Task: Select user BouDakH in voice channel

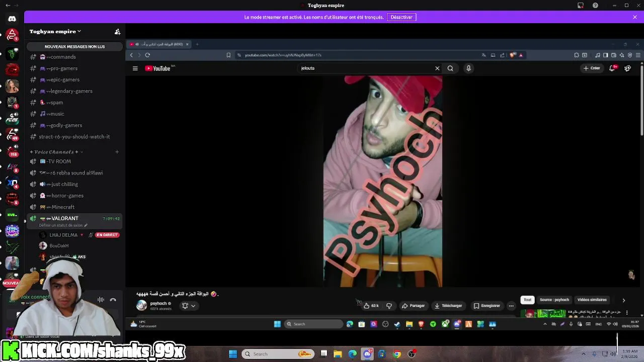Action: [x=59, y=246]
